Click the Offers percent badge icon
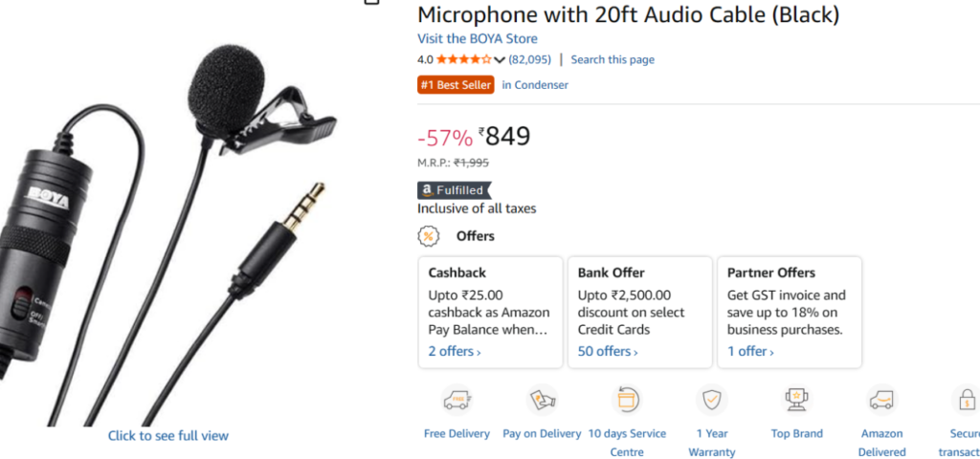Image resolution: width=980 pixels, height=459 pixels. (429, 235)
